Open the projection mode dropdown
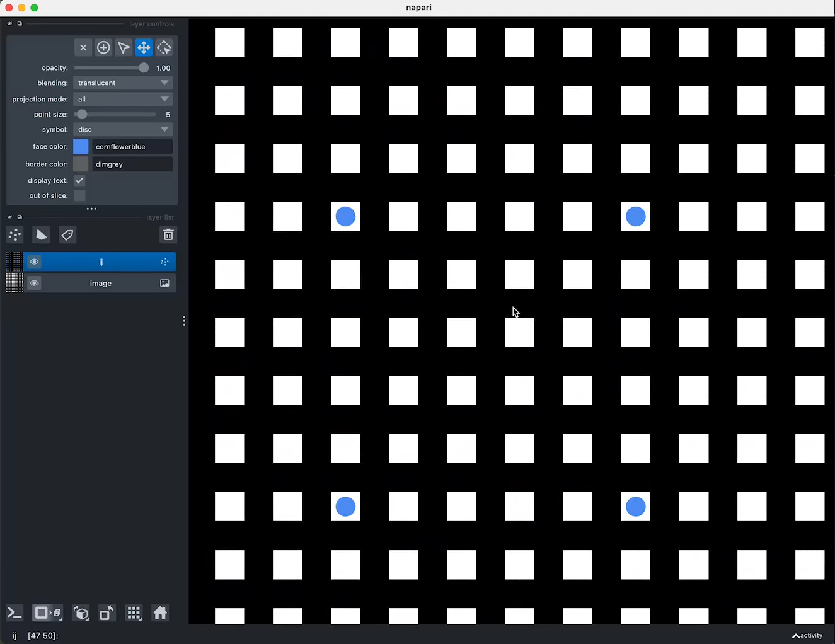Image resolution: width=835 pixels, height=644 pixels. [x=123, y=99]
